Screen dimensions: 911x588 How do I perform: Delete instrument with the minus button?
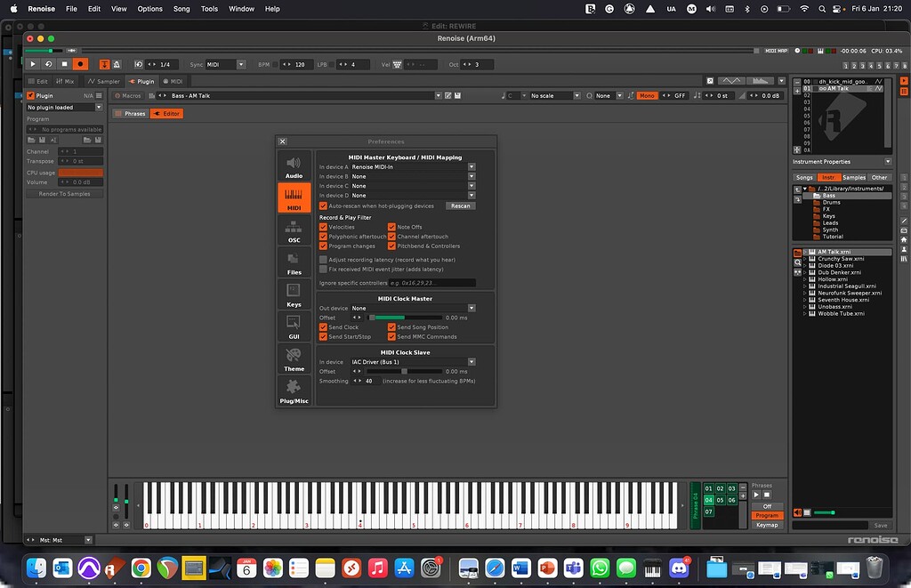click(x=797, y=82)
